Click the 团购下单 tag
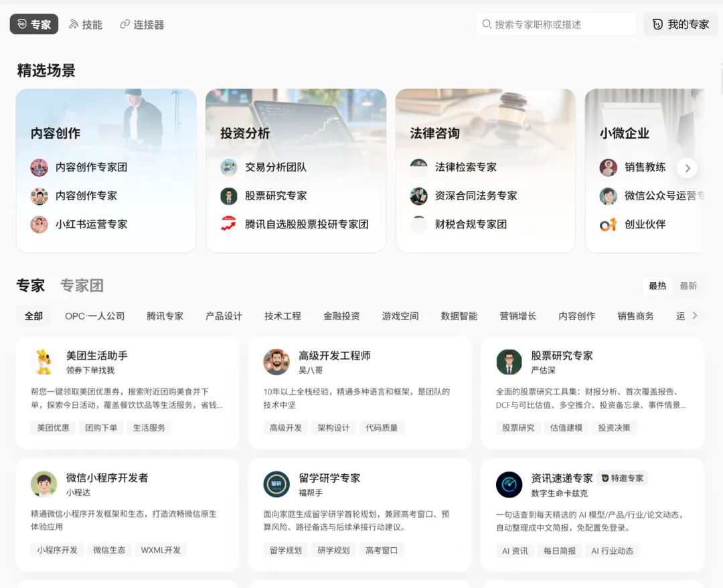Viewport: 723px width, 588px height. click(101, 427)
